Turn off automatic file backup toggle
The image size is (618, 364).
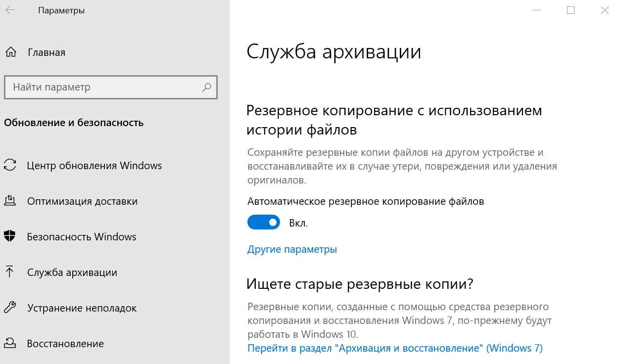(264, 223)
